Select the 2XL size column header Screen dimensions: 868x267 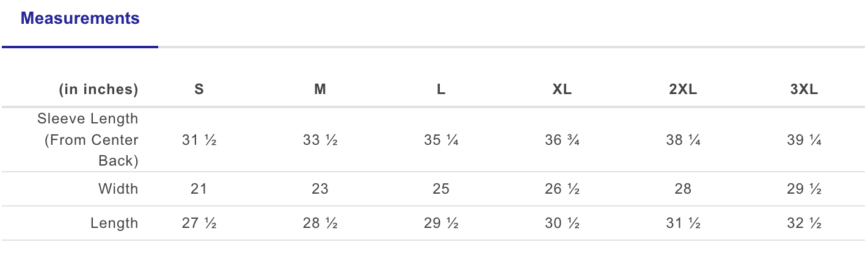tap(683, 89)
